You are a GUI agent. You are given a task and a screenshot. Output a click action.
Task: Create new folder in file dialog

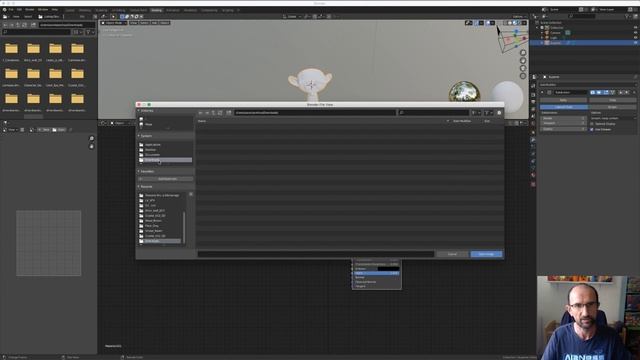pyautogui.click(x=229, y=113)
